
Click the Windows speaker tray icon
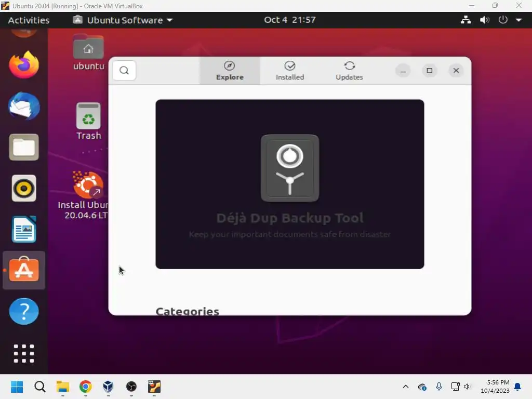tap(467, 387)
